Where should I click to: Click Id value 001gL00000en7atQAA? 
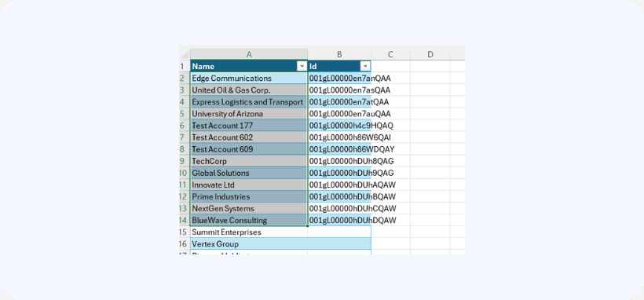[349, 102]
